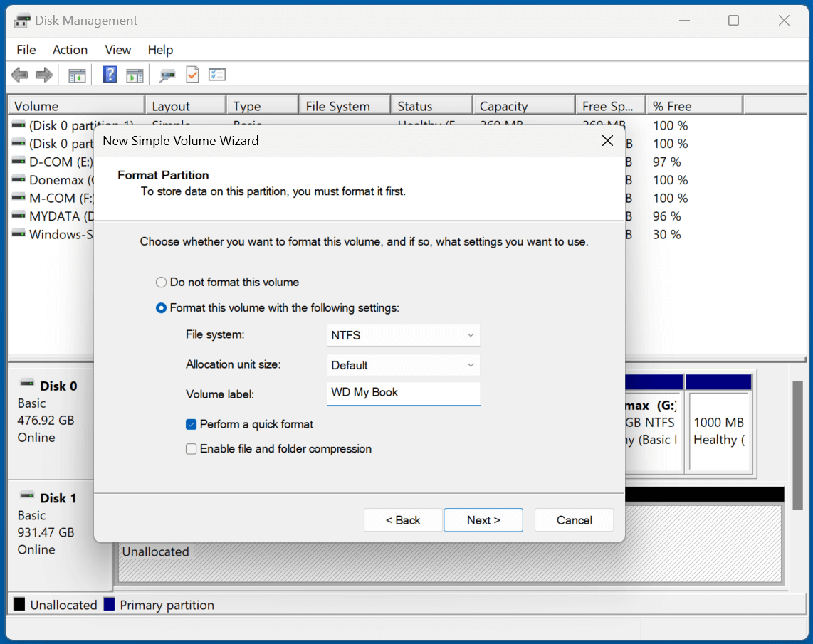This screenshot has height=644, width=813.
Task: Select the Do not format this volume option
Action: [161, 282]
